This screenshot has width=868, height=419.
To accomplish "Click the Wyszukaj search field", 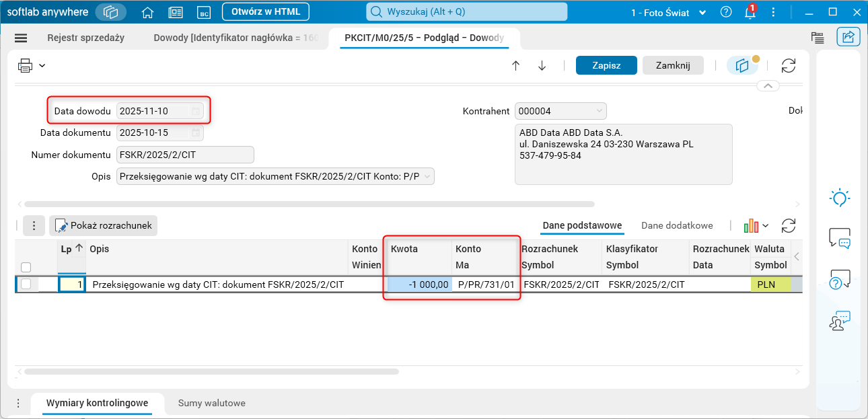I will coord(466,12).
